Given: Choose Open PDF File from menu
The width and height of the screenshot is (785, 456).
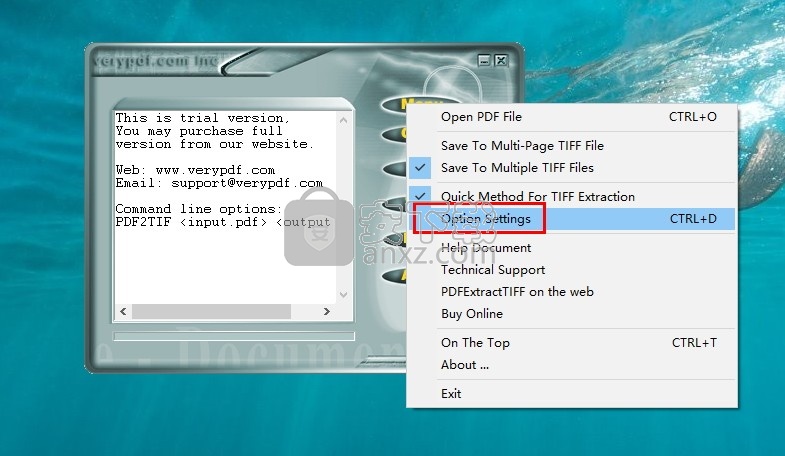Looking at the screenshot, I should 481,117.
